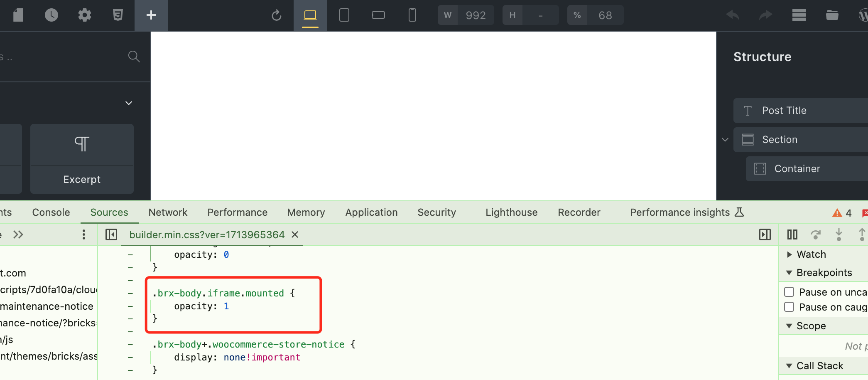
Task: Switch to the Performance tab
Action: click(x=237, y=212)
